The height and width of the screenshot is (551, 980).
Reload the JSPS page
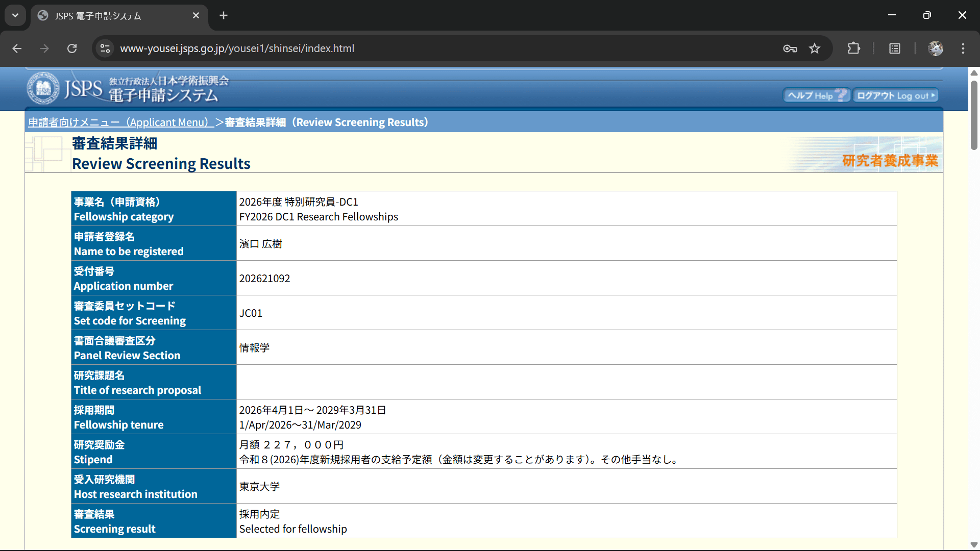coord(72,48)
